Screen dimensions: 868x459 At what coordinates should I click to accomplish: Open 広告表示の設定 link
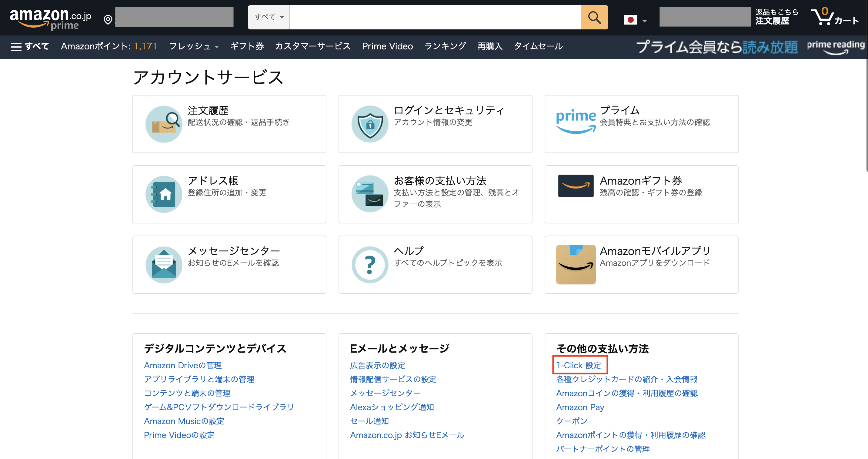pos(377,366)
